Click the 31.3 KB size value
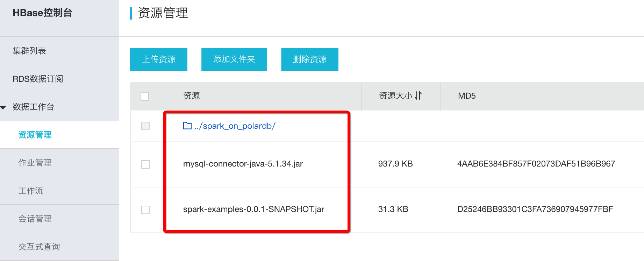This screenshot has height=261, width=644. click(393, 209)
